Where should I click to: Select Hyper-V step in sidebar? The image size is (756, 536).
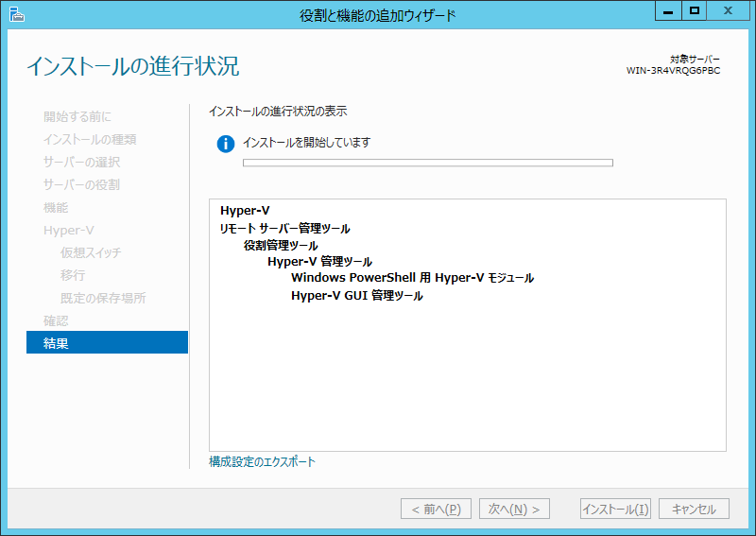(x=68, y=230)
